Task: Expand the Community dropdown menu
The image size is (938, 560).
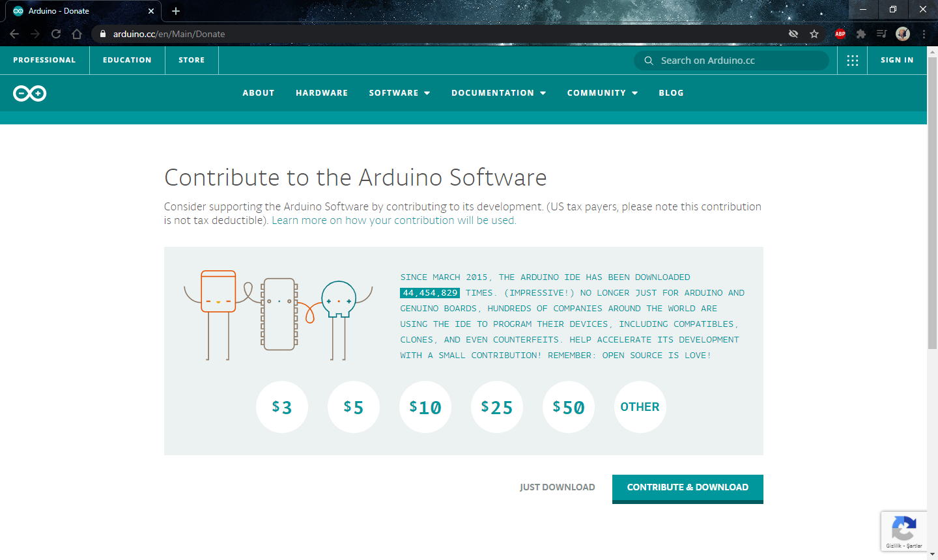Action: [x=603, y=93]
